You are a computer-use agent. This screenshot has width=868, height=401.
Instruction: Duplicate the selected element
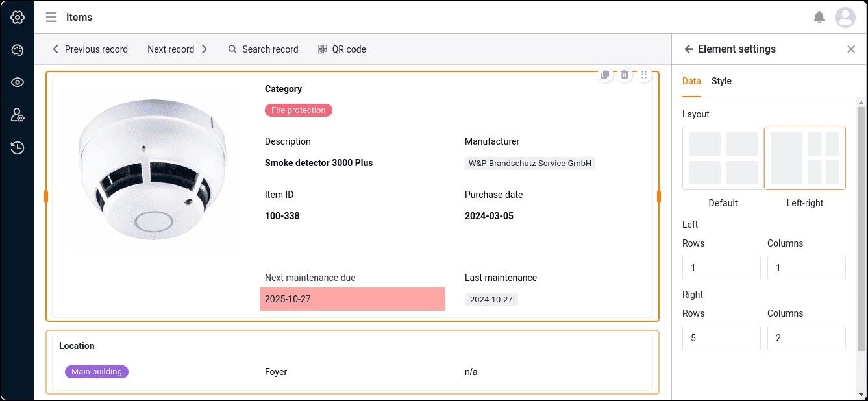tap(605, 75)
